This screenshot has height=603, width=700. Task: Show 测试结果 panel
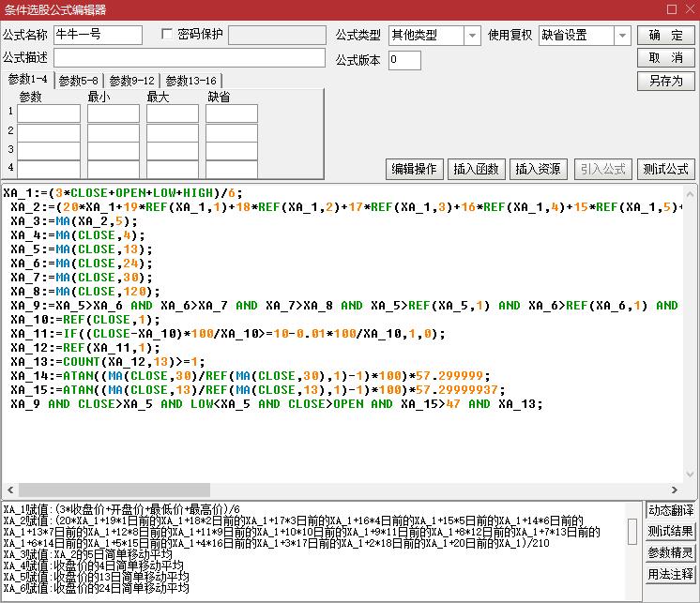(671, 532)
